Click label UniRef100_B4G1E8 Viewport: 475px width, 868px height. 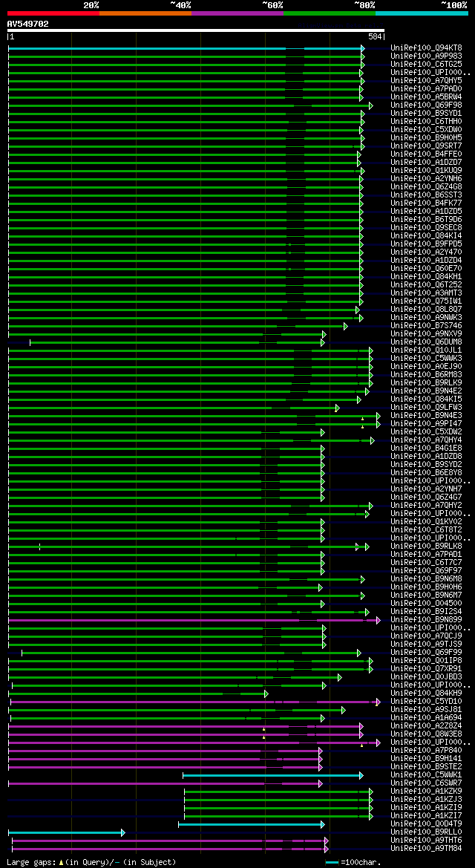[426, 448]
